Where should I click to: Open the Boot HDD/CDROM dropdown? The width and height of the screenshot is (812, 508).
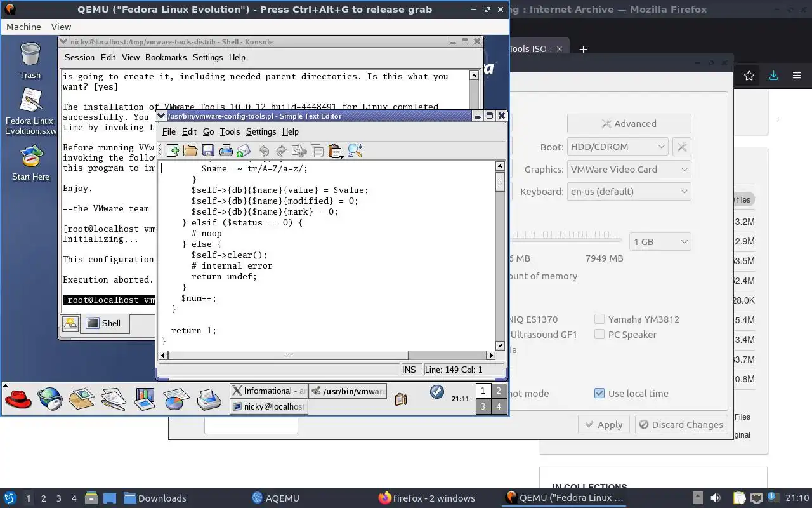coord(617,147)
